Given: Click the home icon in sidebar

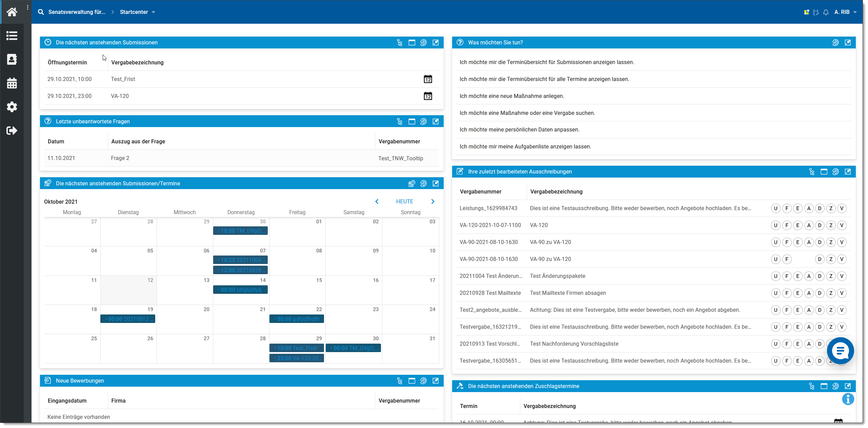Looking at the screenshot, I should tap(12, 12).
